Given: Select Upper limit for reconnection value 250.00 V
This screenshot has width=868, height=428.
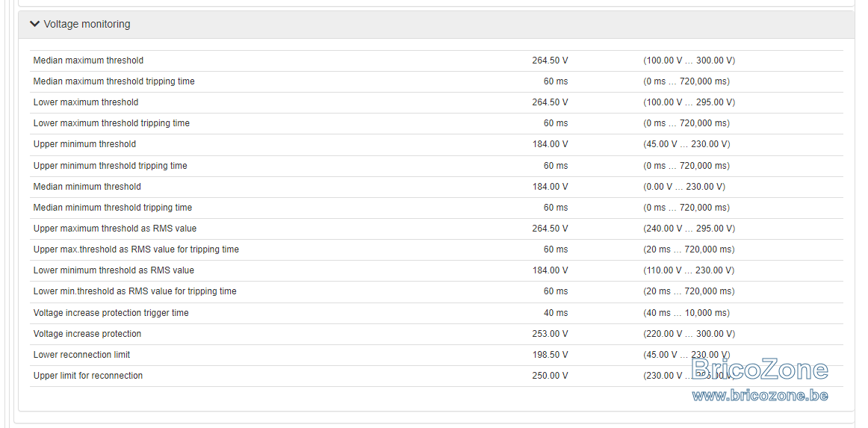Looking at the screenshot, I should click(x=550, y=376).
